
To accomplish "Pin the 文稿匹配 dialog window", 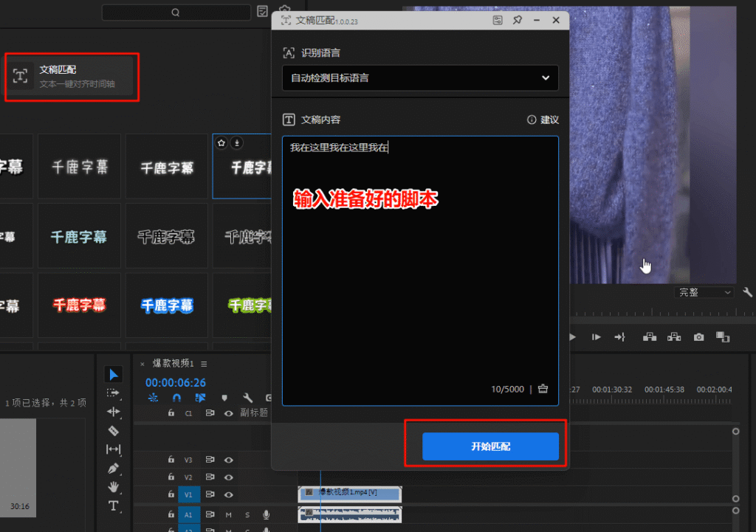I will [518, 20].
